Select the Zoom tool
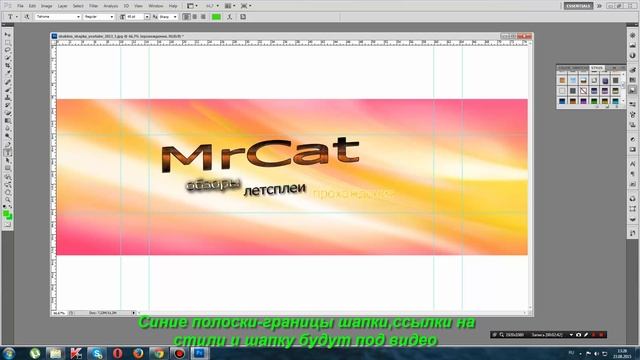The width and height of the screenshot is (640, 360). pos(8,200)
